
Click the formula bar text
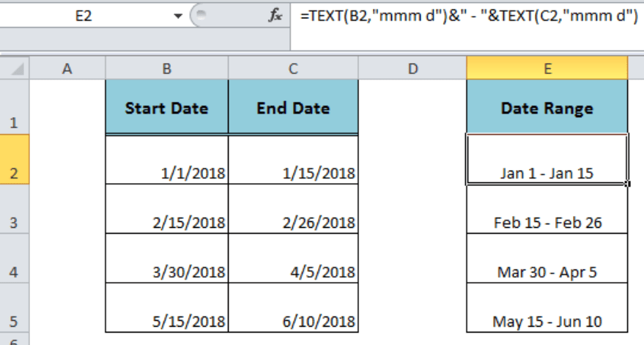click(469, 15)
